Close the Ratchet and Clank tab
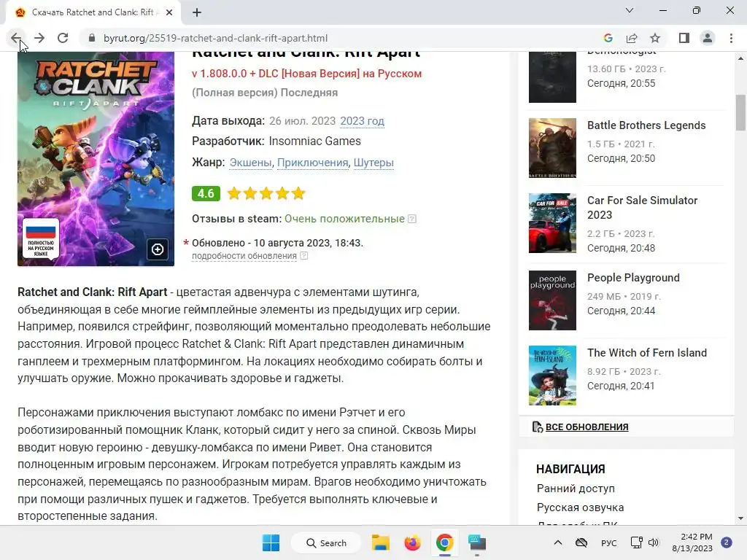Image resolution: width=747 pixels, height=560 pixels. (x=169, y=13)
